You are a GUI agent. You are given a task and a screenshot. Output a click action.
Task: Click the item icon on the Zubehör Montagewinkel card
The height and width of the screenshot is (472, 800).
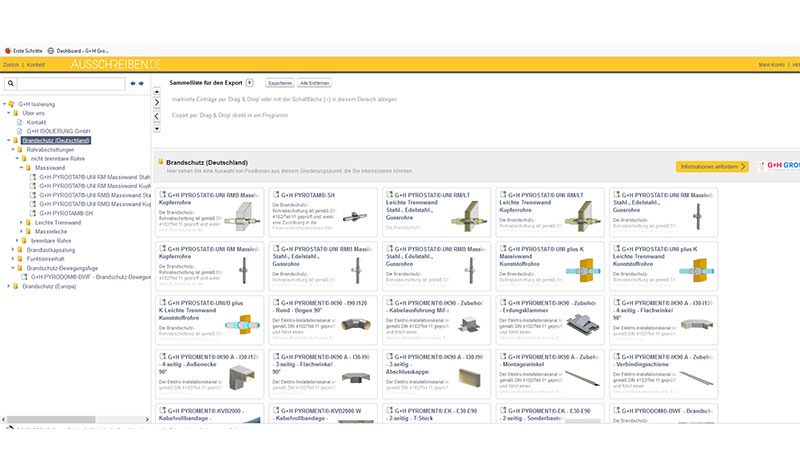click(503, 357)
